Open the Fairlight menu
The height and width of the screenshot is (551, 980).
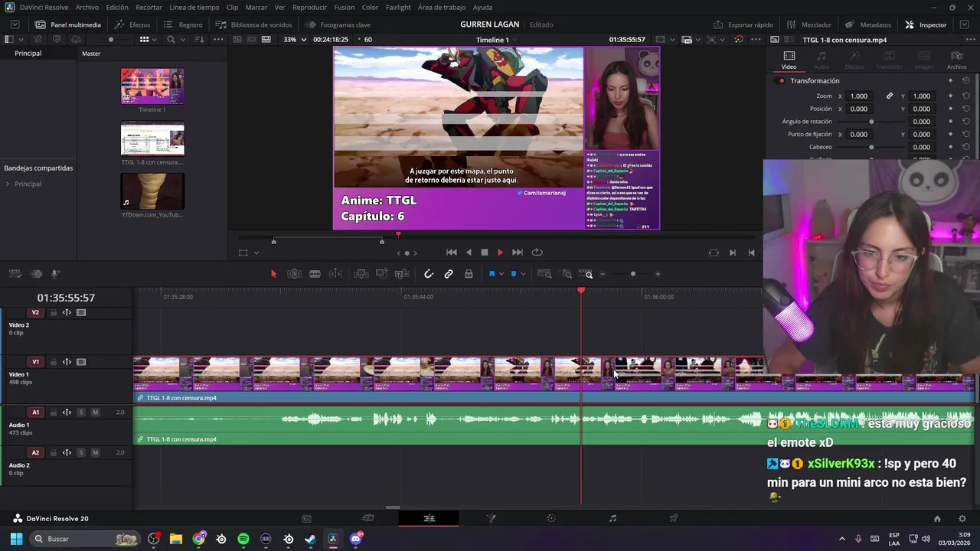pos(398,7)
